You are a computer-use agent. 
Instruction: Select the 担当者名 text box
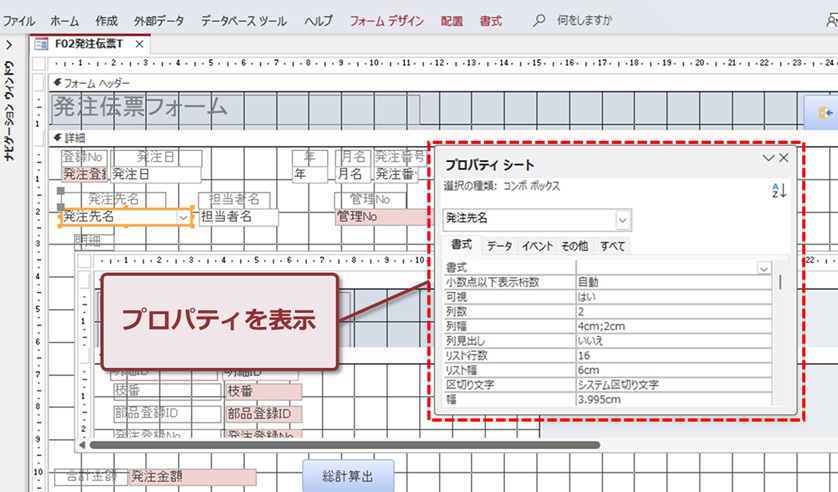coord(238,217)
